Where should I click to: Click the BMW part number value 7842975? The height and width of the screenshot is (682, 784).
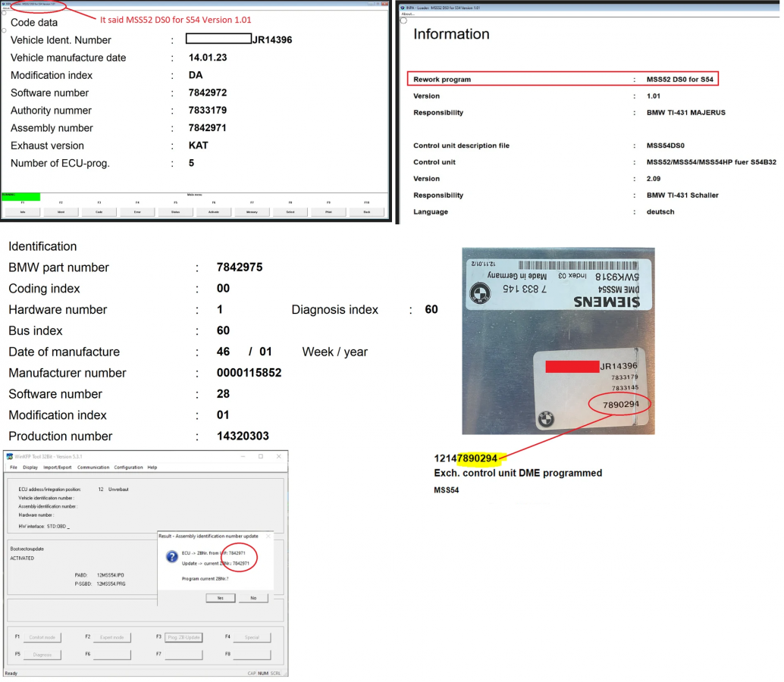(x=239, y=267)
